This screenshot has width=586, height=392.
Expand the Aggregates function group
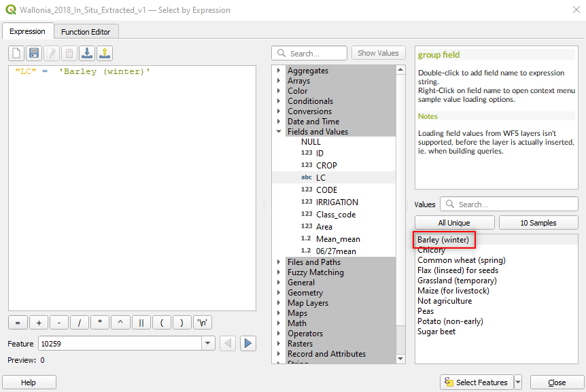click(x=279, y=70)
